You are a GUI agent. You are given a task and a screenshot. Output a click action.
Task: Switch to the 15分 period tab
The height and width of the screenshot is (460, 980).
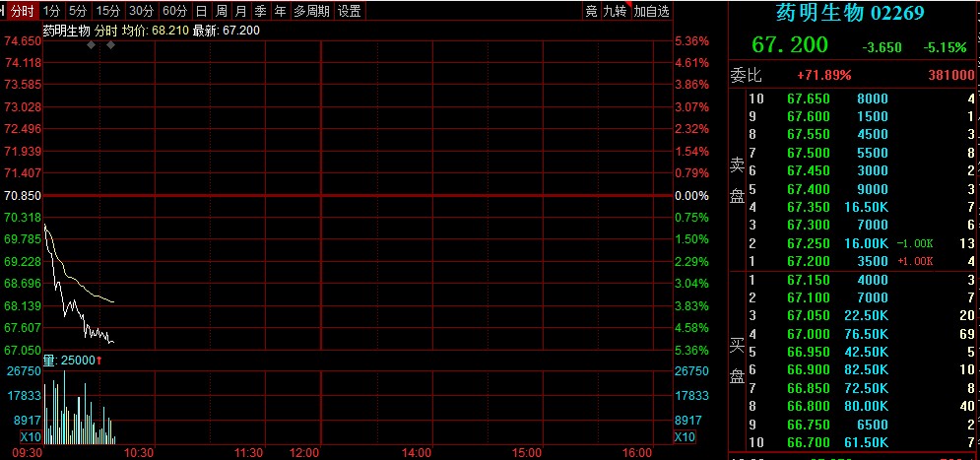108,11
